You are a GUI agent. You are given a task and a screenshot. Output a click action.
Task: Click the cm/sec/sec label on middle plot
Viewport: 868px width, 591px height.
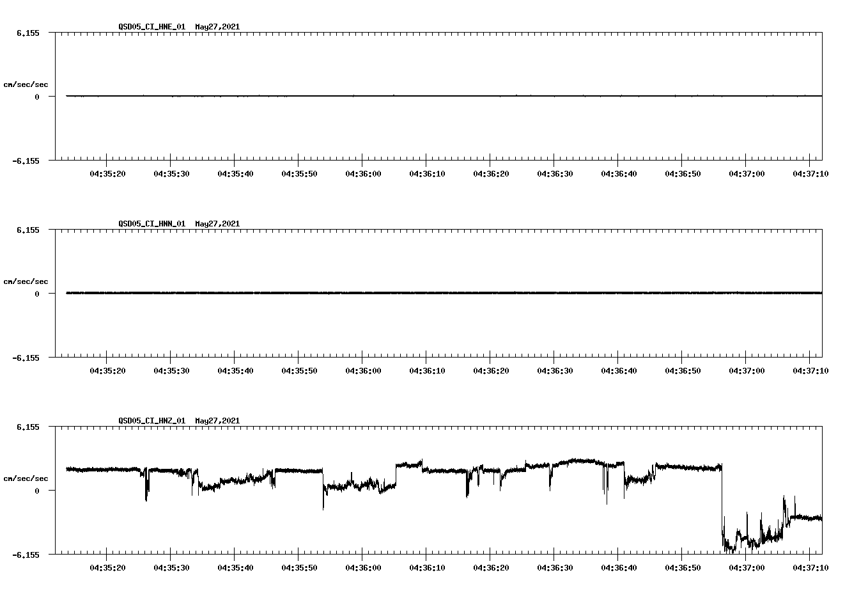tap(27, 281)
